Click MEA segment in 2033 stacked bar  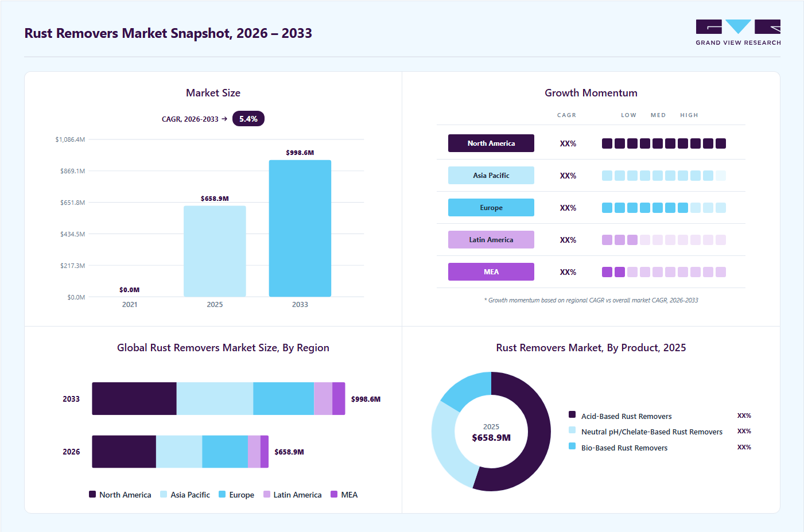(x=339, y=399)
